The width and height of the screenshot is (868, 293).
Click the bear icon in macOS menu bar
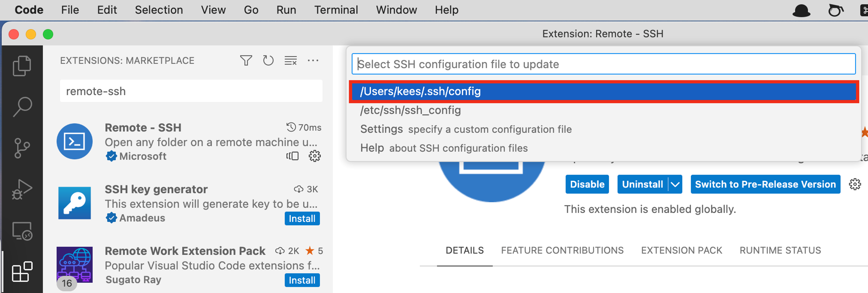[x=836, y=10]
